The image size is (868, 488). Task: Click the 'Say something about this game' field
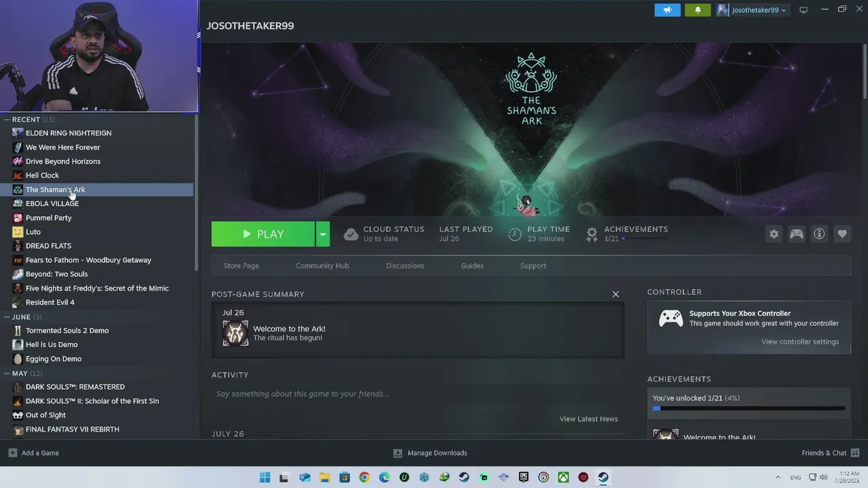tap(418, 394)
